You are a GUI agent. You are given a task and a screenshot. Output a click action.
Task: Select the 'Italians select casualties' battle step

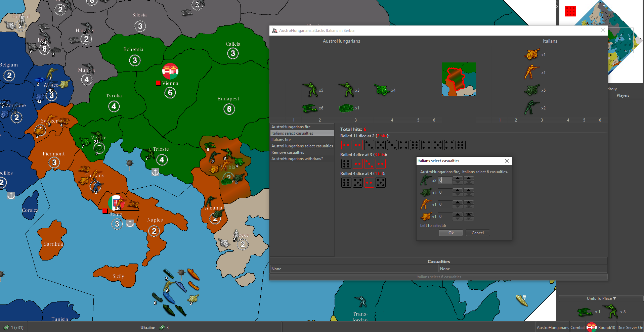coord(302,133)
